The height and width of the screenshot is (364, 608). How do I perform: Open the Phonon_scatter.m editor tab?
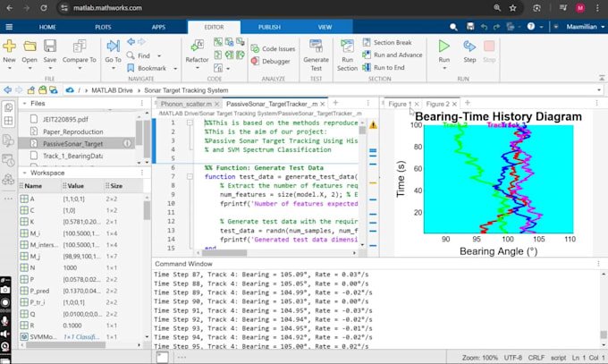coord(186,104)
